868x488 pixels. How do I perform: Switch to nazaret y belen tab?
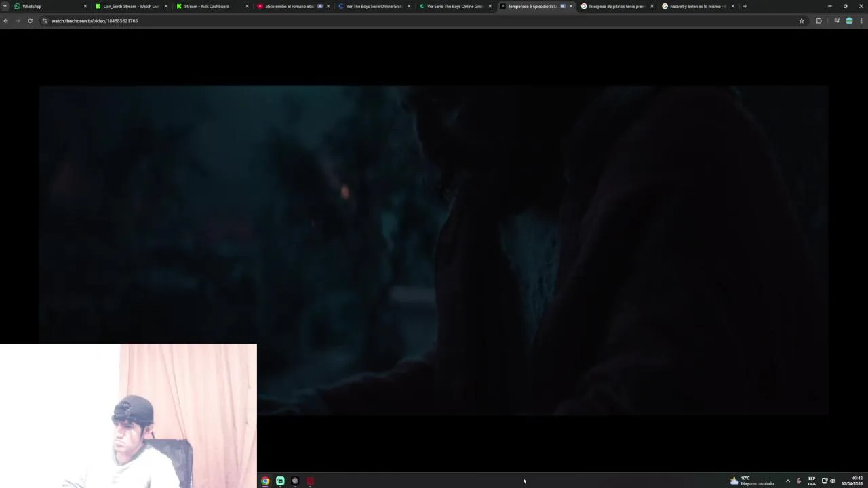(x=697, y=6)
